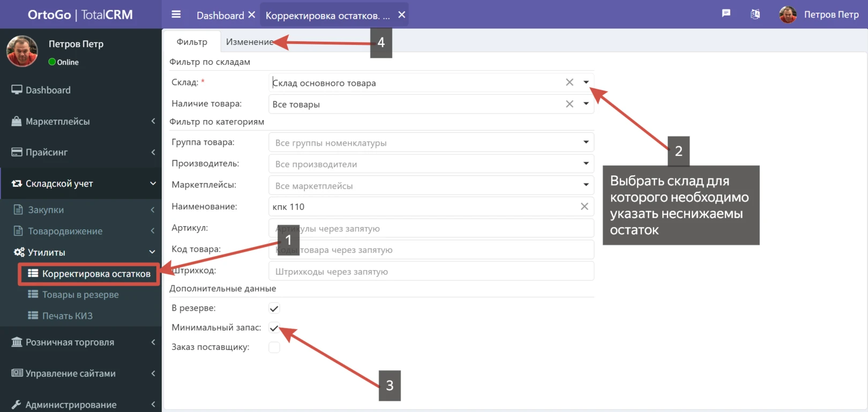868x412 pixels.
Task: Open the Маркетплейсы filter dropdown
Action: point(431,186)
